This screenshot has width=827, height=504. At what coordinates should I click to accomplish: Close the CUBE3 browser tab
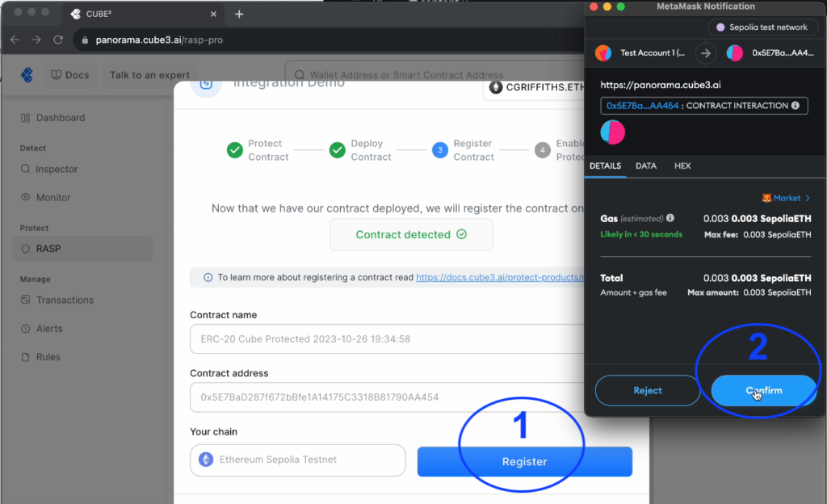point(213,15)
